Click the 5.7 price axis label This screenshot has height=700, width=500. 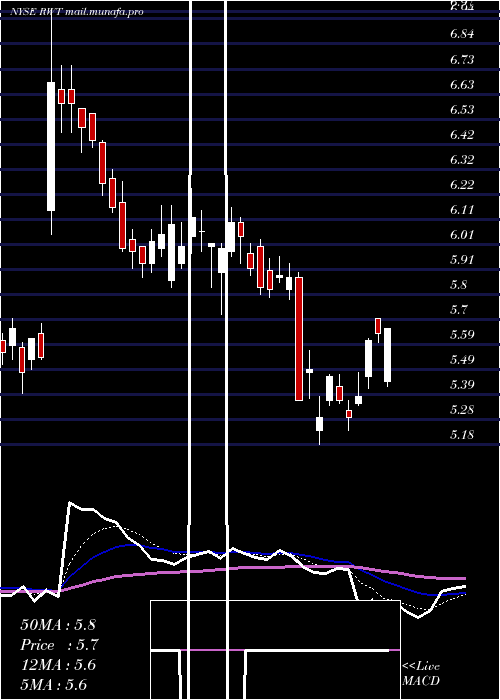click(x=459, y=309)
